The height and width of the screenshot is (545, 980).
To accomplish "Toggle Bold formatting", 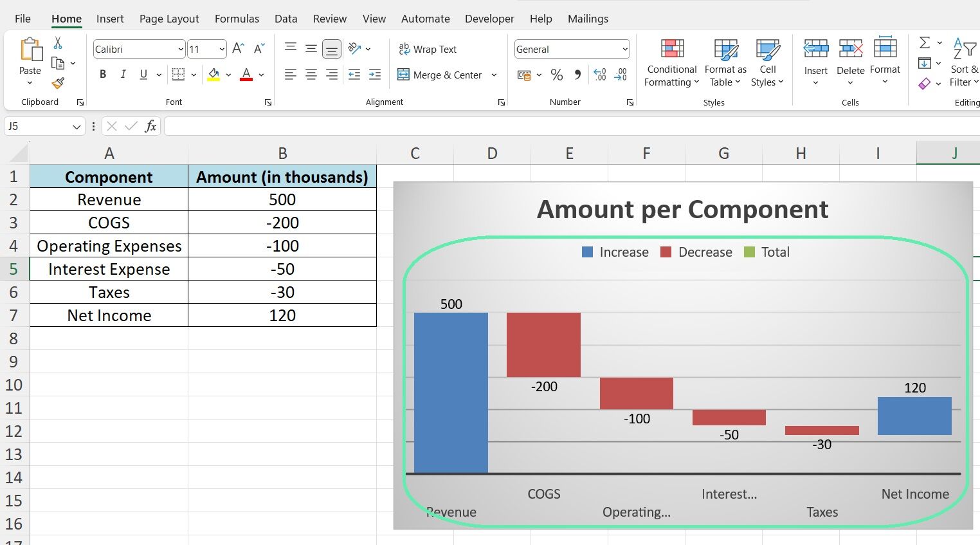I will (103, 75).
